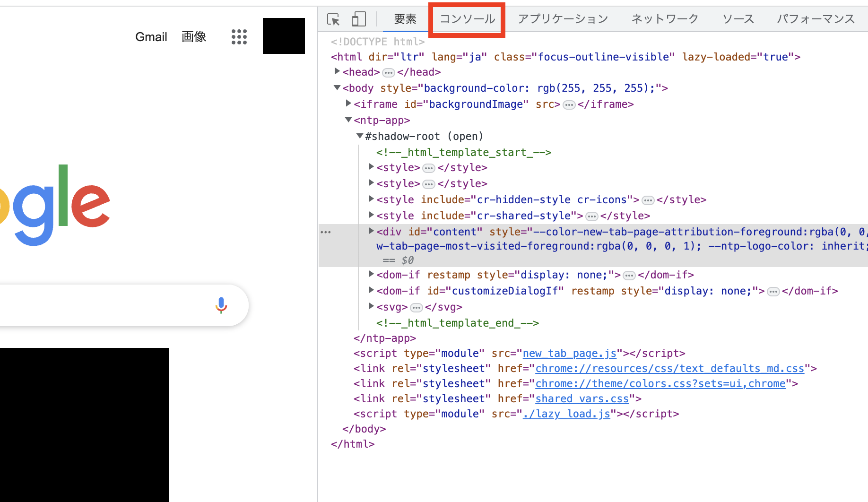Select the inspect element picker icon
868x502 pixels.
point(333,19)
